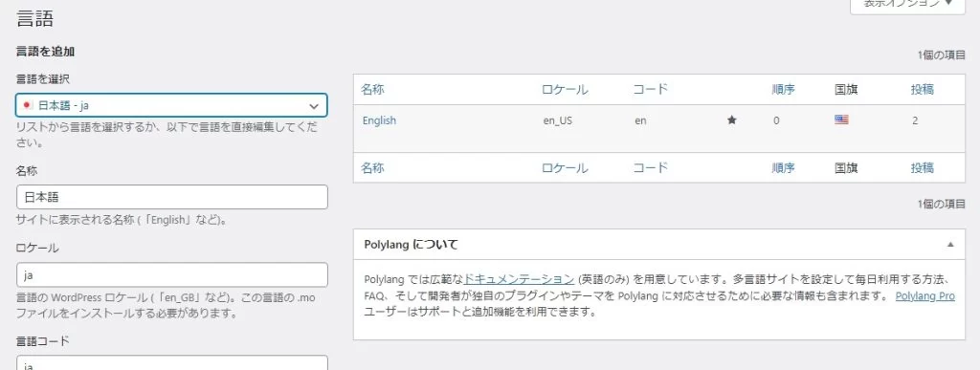Click the 1個の項目 count above the table
Viewport: 980px width, 370px height.
point(942,55)
